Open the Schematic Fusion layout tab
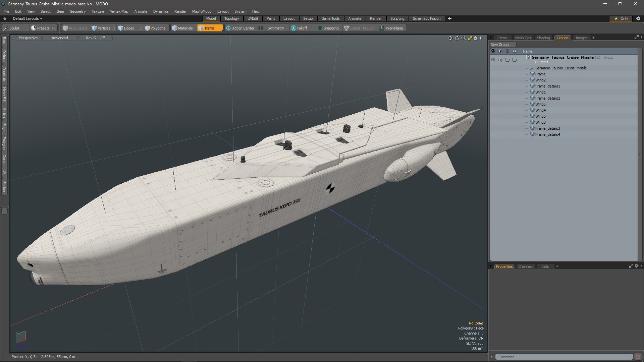 427,18
